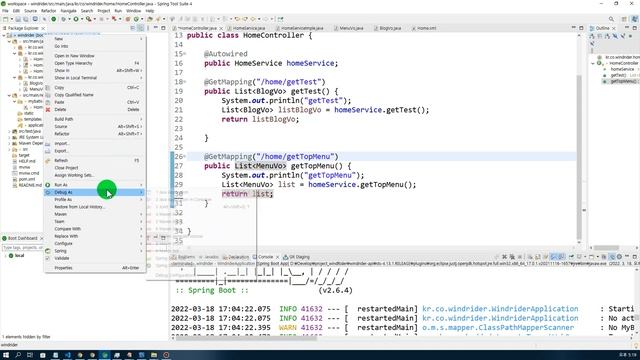The image size is (640, 360).
Task: Expand the src/test/java tree node
Action: (9, 131)
